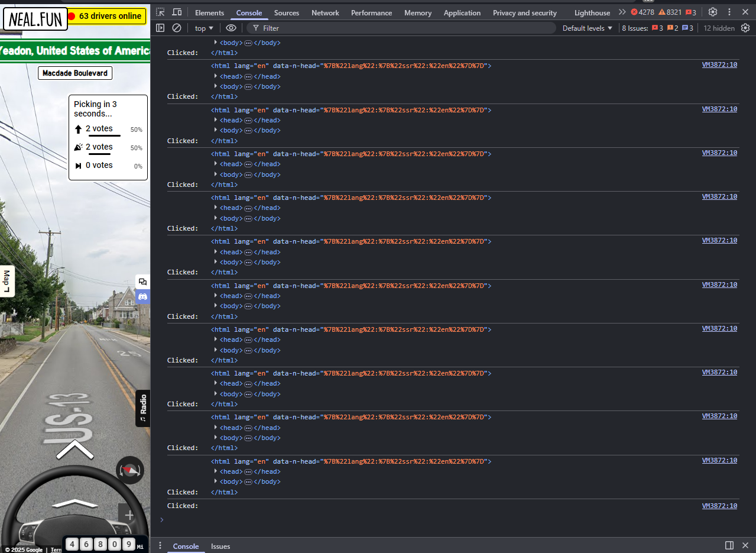
Task: Click the 4278 errors counter
Action: [643, 12]
